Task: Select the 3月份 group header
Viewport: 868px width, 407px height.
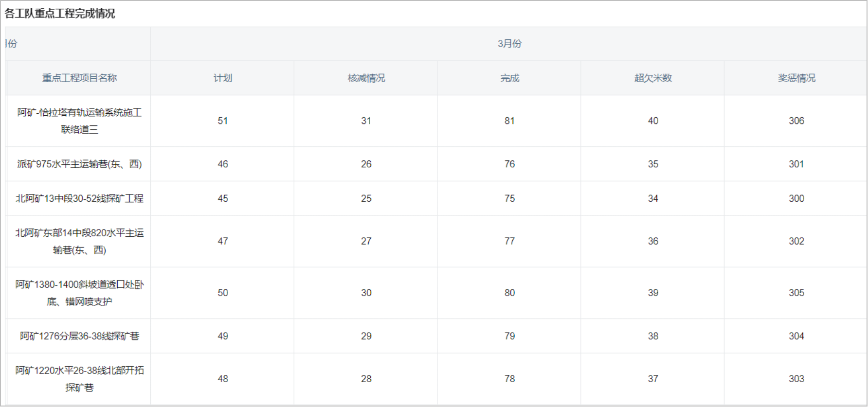Action: [x=509, y=44]
